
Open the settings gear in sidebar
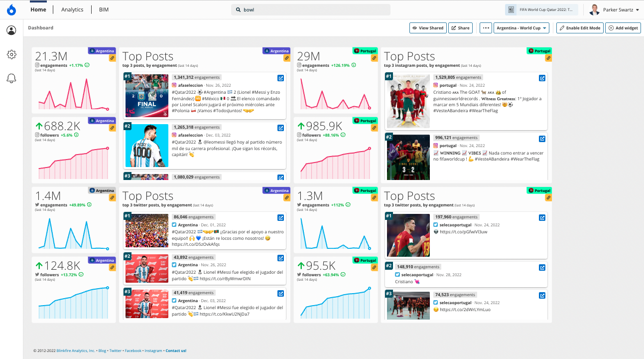click(x=11, y=54)
